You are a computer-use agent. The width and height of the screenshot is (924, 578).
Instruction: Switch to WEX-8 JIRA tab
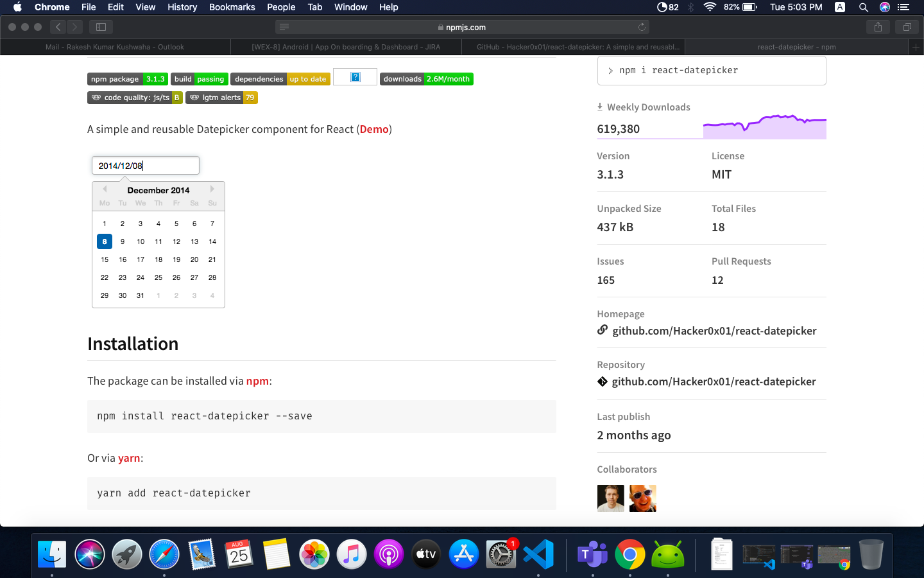(346, 47)
